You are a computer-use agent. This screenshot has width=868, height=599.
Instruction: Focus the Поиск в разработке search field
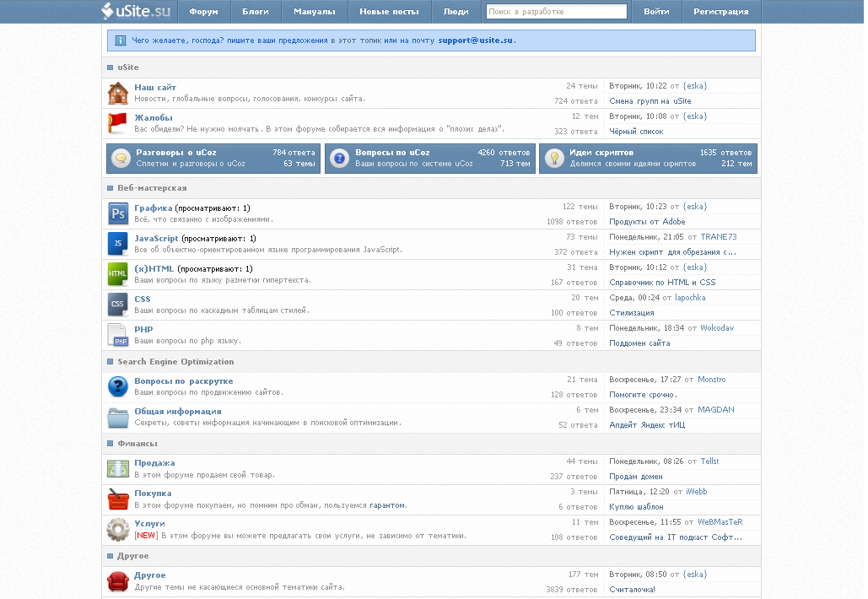[556, 12]
